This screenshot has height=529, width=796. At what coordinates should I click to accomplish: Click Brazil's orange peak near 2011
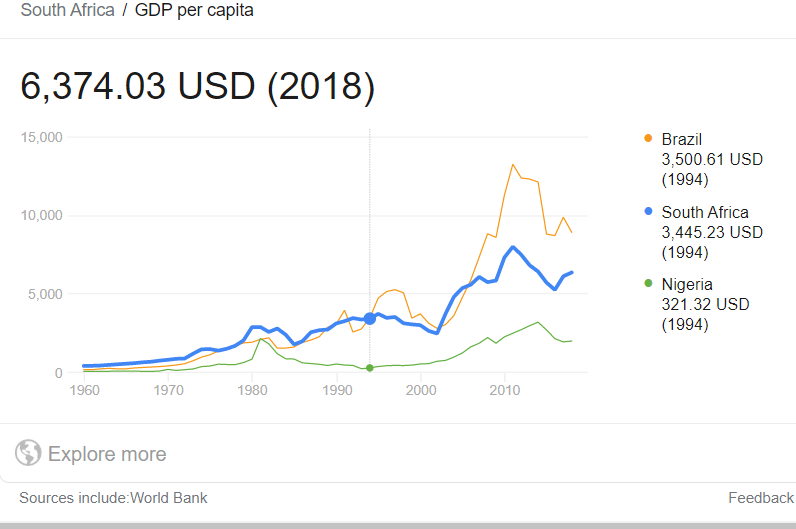(x=513, y=164)
